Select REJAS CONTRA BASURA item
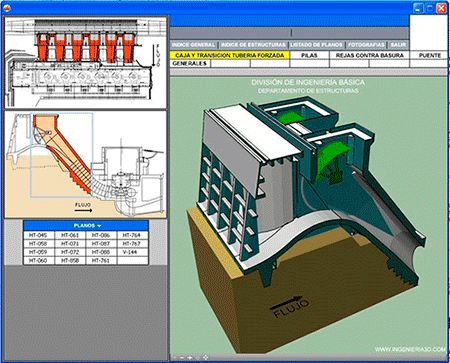 [369, 55]
